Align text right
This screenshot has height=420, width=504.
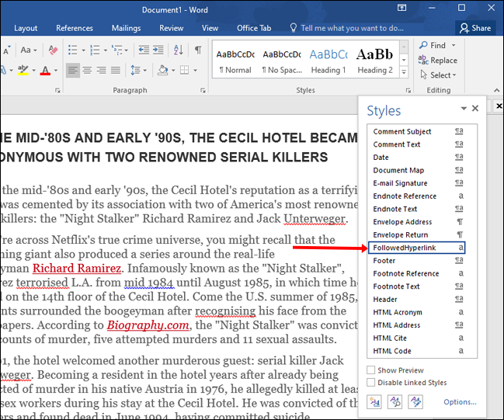[101, 70]
